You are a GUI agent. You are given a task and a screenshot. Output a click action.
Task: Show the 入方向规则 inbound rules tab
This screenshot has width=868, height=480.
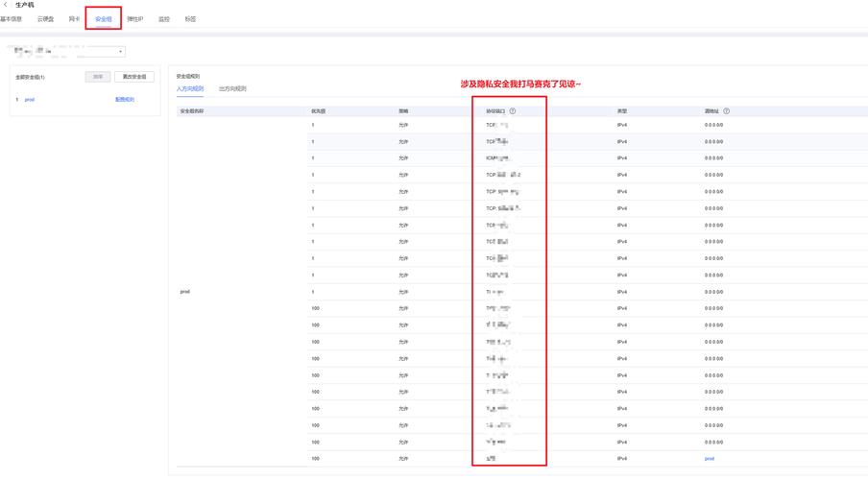(190, 88)
